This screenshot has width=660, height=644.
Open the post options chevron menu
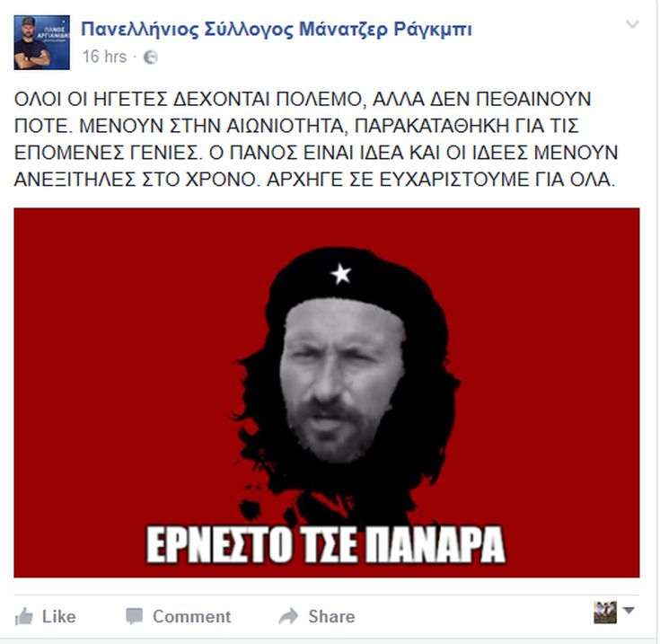coord(632,24)
